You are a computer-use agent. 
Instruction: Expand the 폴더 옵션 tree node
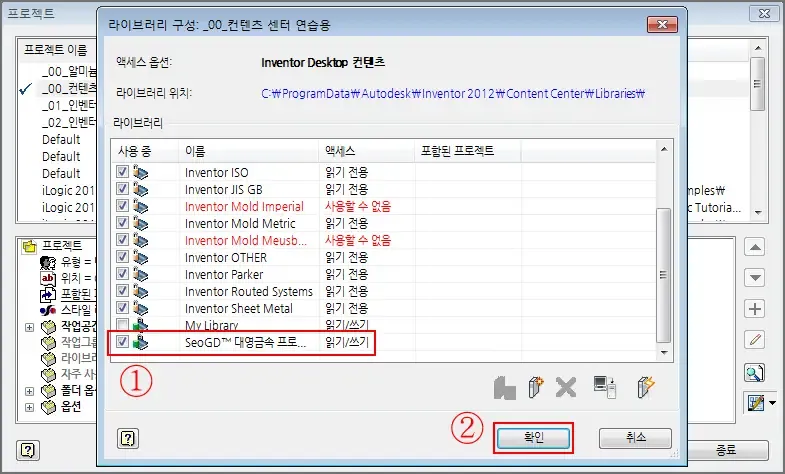[30, 391]
